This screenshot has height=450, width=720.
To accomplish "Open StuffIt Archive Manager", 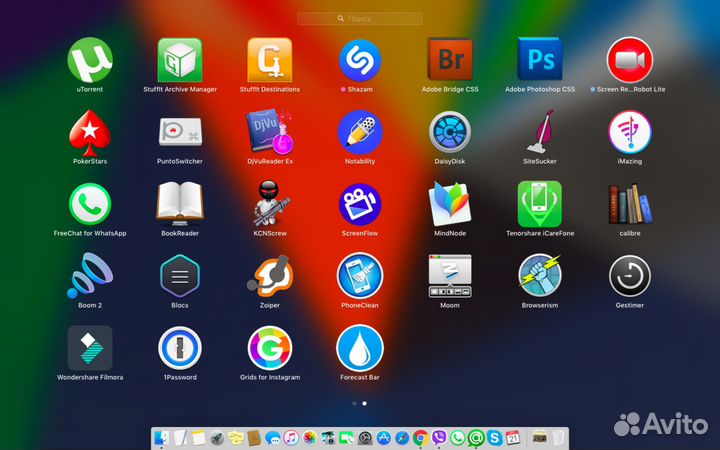I will point(180,60).
